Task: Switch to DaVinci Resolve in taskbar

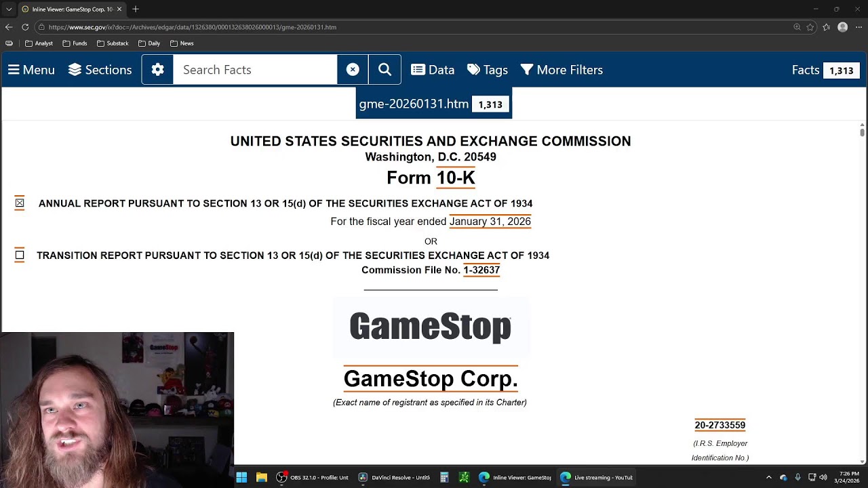Action: [395, 477]
